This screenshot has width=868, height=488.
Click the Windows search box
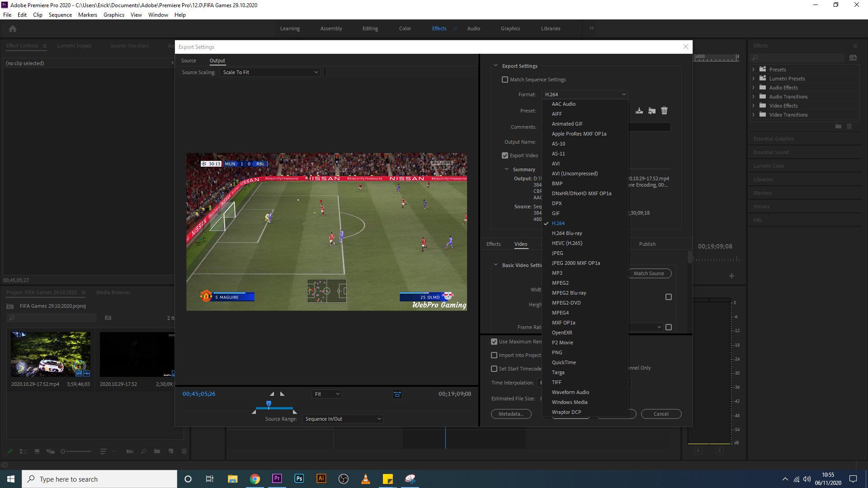click(99, 479)
